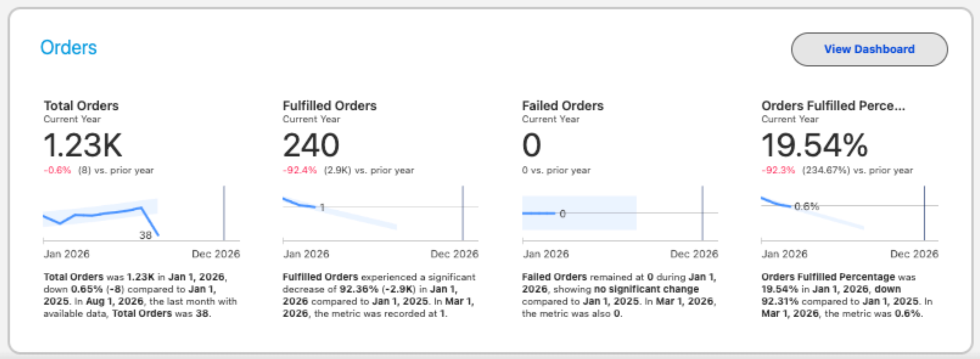Click Current Year subtitle under Total Orders
This screenshot has width=980, height=359.
pos(72,119)
